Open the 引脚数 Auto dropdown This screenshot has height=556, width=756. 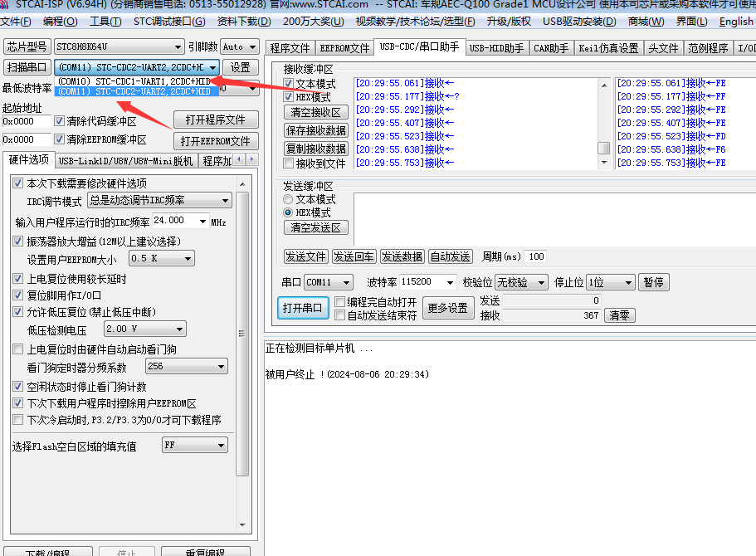[x=239, y=46]
